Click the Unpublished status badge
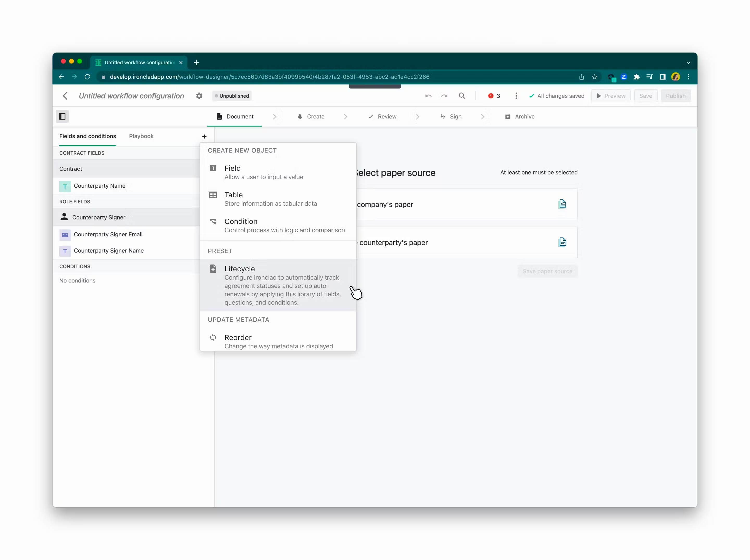 [x=232, y=96]
